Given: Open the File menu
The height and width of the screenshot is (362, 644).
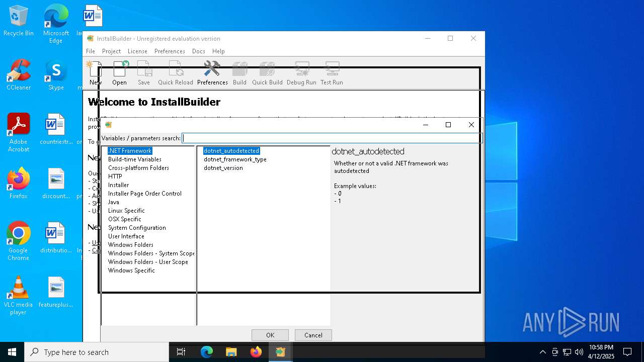Looking at the screenshot, I should coord(91,51).
